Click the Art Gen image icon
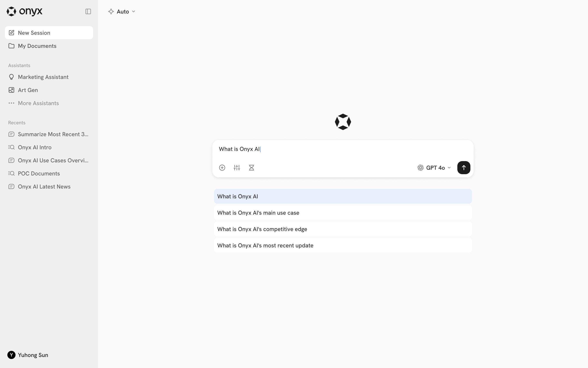Screen dimensions: 588x368 11,90
